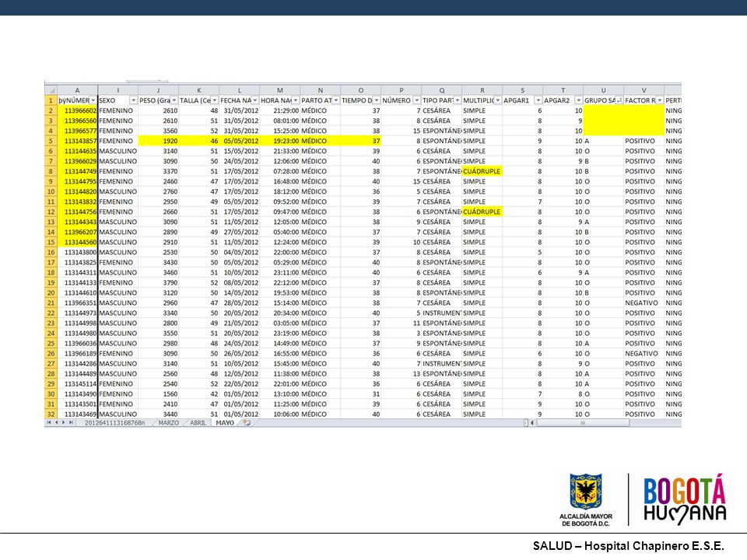Click weight cell 1560 in row 30

[159, 394]
